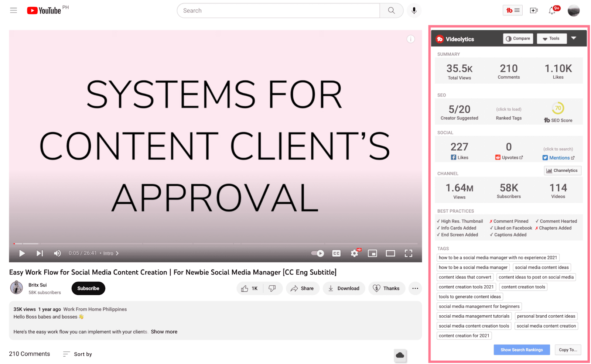Image resolution: width=591 pixels, height=364 pixels.
Task: Open the notifications bell
Action: (x=552, y=11)
